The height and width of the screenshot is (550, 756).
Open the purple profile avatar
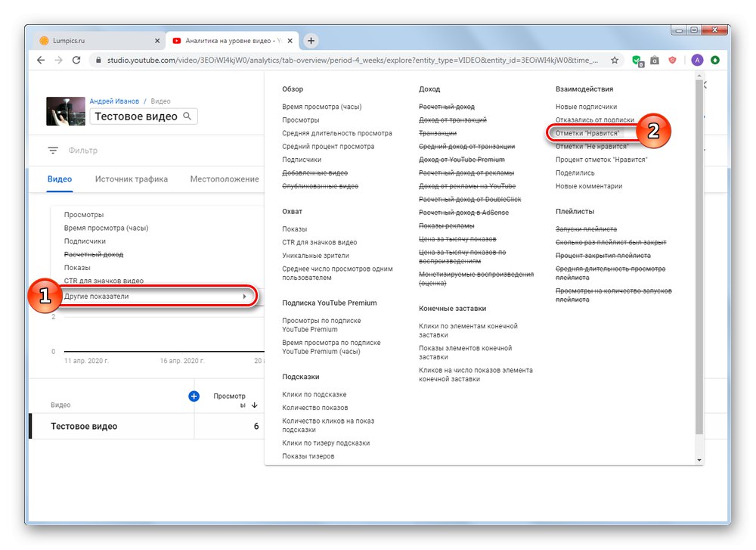point(697,61)
